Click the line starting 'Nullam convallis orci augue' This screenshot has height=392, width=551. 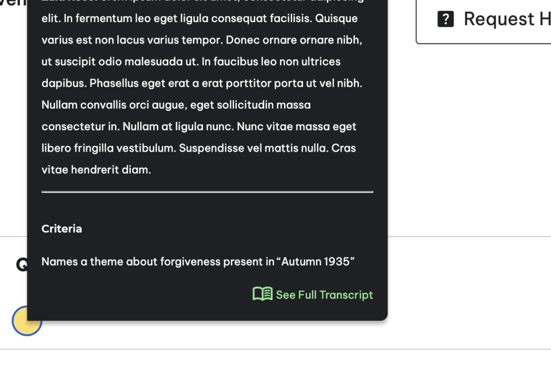(x=176, y=105)
